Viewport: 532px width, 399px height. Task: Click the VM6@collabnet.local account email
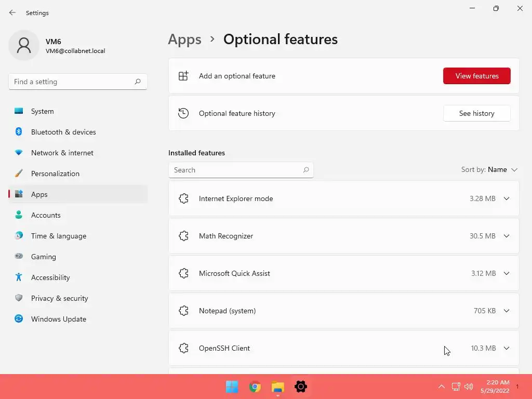pyautogui.click(x=75, y=51)
